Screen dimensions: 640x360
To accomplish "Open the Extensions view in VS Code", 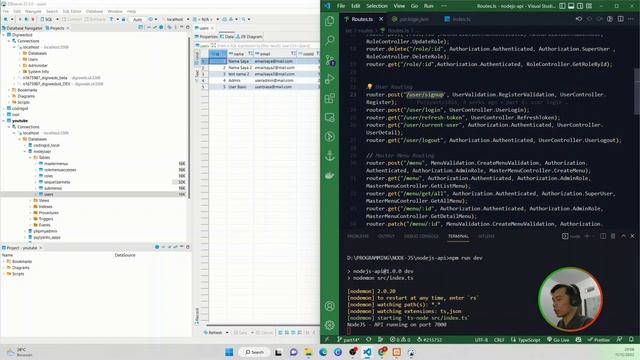I will point(330,98).
